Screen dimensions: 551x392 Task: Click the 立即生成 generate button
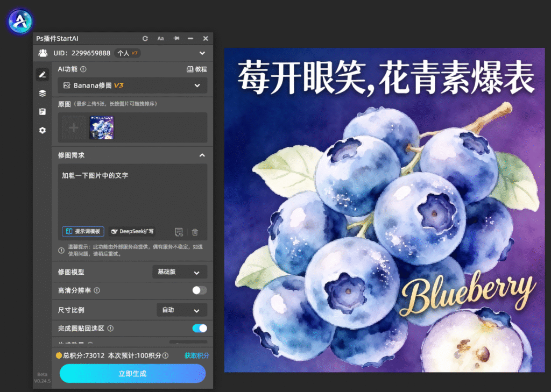coord(132,373)
